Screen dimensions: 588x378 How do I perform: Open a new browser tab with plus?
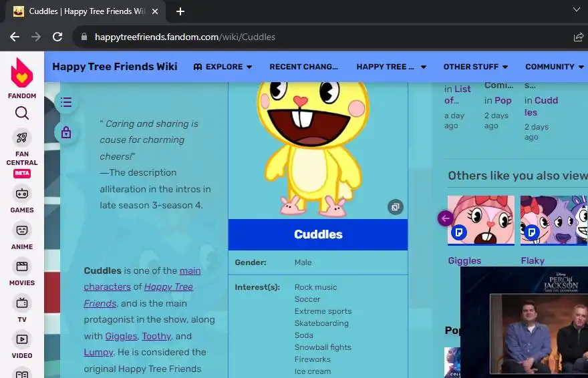pos(180,11)
